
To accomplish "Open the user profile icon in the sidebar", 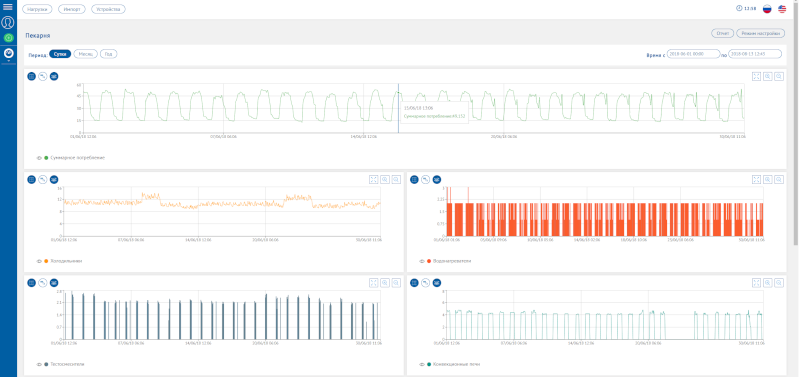I will pyautogui.click(x=8, y=22).
